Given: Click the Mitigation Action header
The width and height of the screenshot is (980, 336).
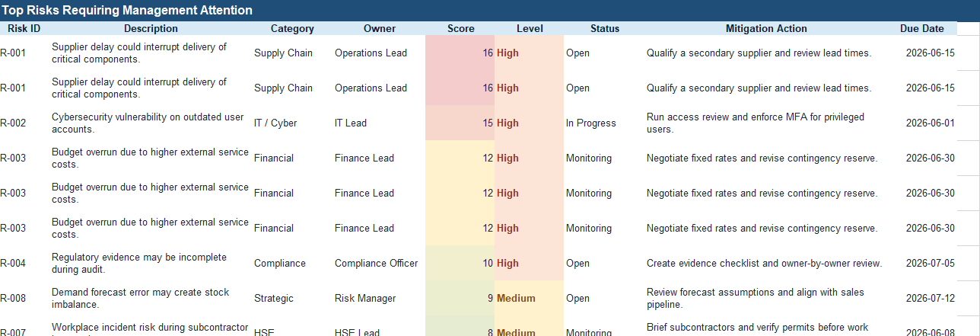Looking at the screenshot, I should [x=766, y=28].
